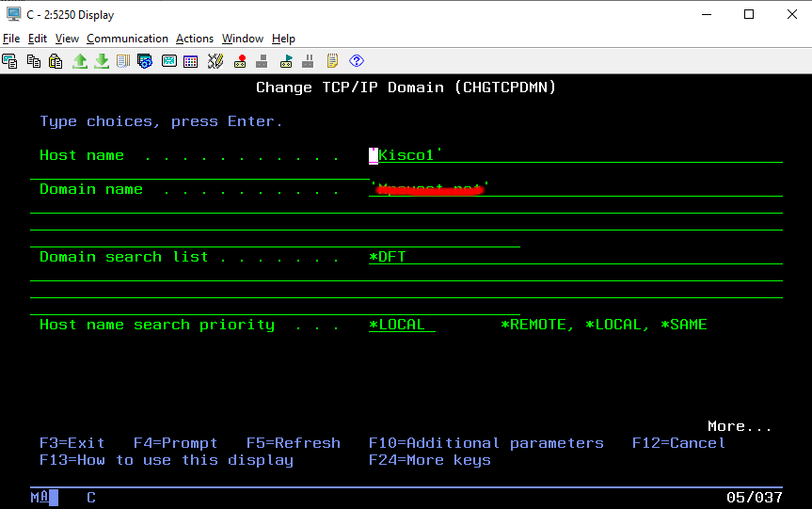
Task: Open display setup gear icon
Action: tap(145, 61)
